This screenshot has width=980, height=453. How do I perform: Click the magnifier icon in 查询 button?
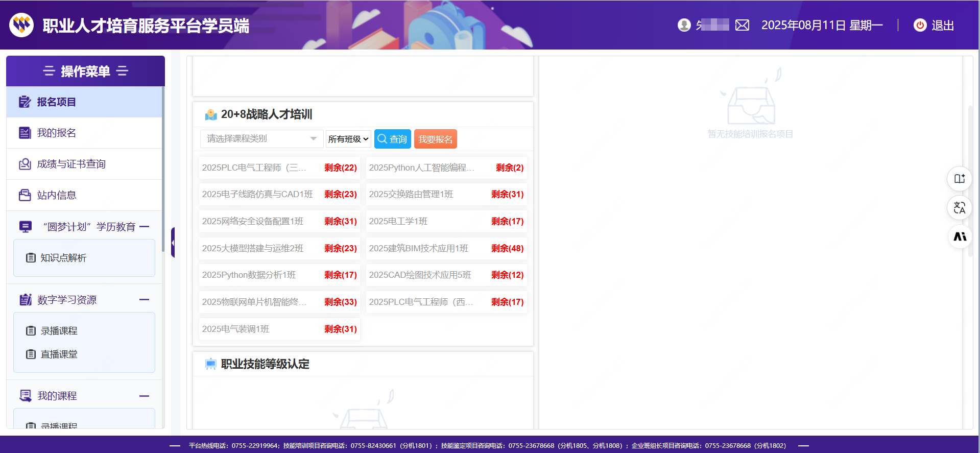[382, 139]
